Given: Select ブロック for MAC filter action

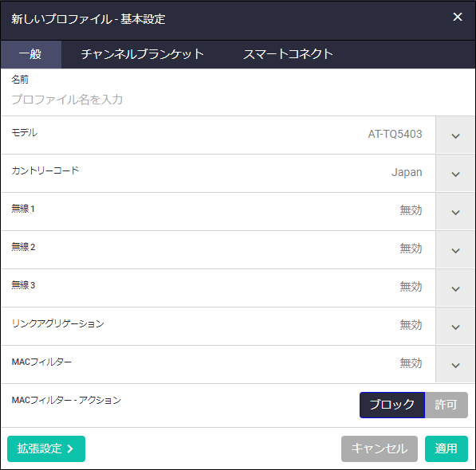Looking at the screenshot, I should [392, 405].
